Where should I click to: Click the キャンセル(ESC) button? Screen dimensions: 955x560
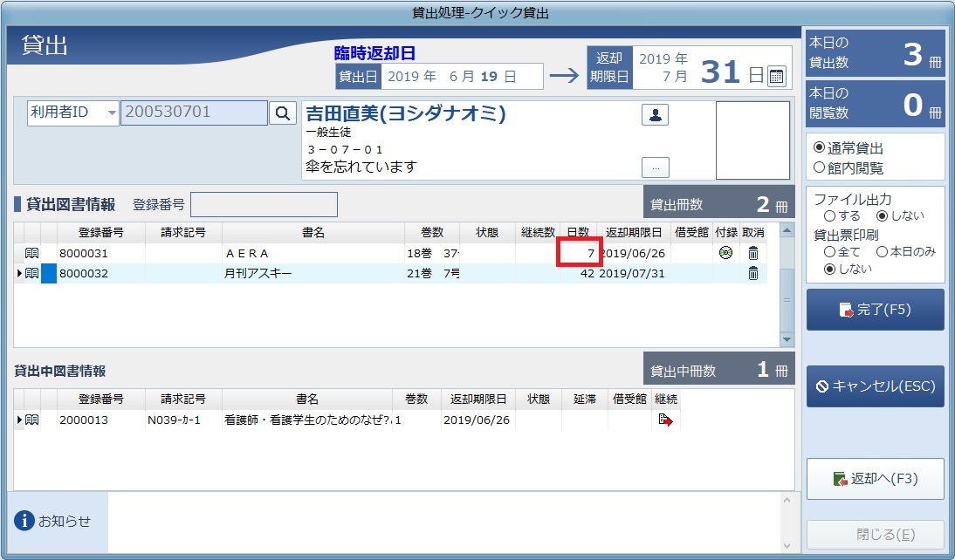(876, 386)
